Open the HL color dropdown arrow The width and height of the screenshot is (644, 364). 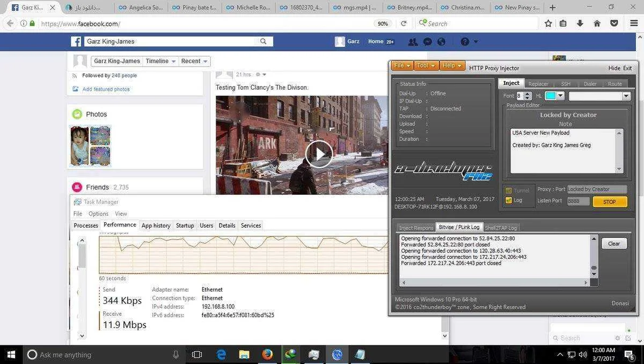[x=561, y=96]
